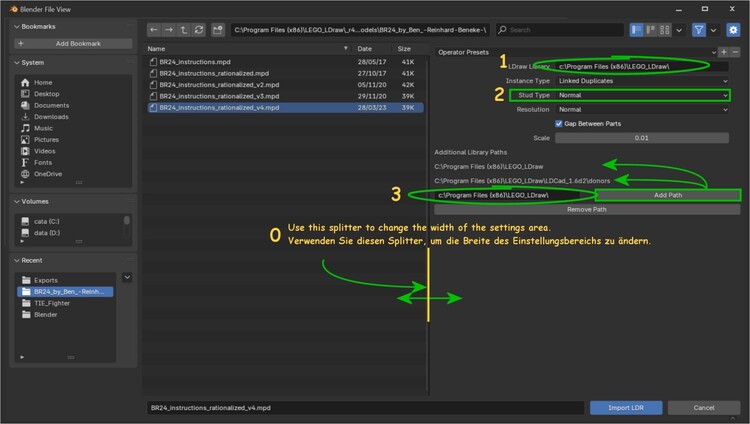Add a new operator preset with plus
The width and height of the screenshot is (750, 424).
click(723, 51)
